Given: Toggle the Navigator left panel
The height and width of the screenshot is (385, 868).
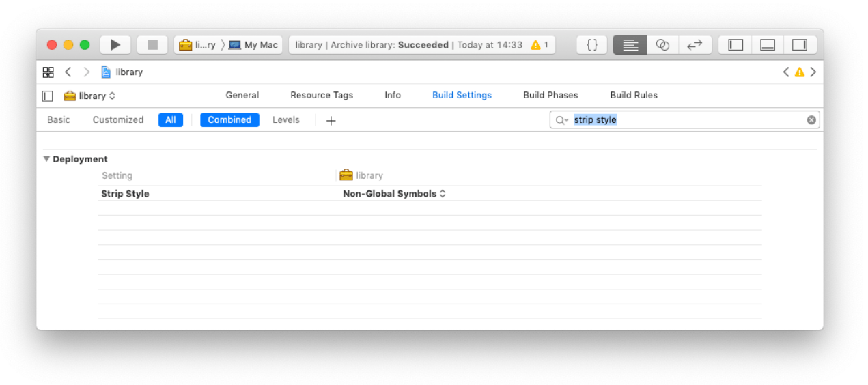Looking at the screenshot, I should pos(736,45).
